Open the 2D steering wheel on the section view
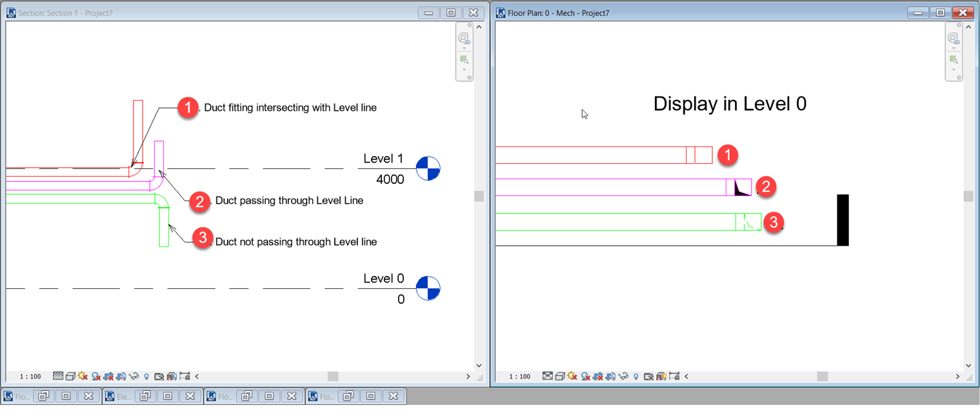The image size is (980, 418). 464,37
